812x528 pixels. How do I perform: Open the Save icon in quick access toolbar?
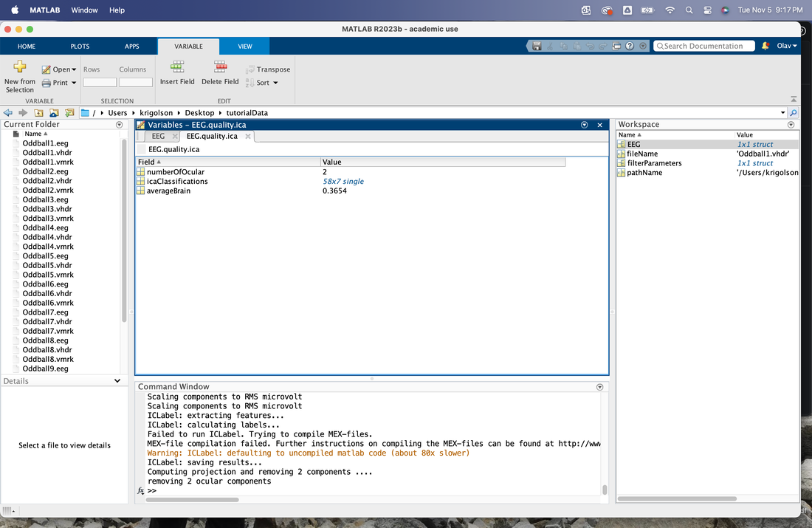click(x=537, y=46)
